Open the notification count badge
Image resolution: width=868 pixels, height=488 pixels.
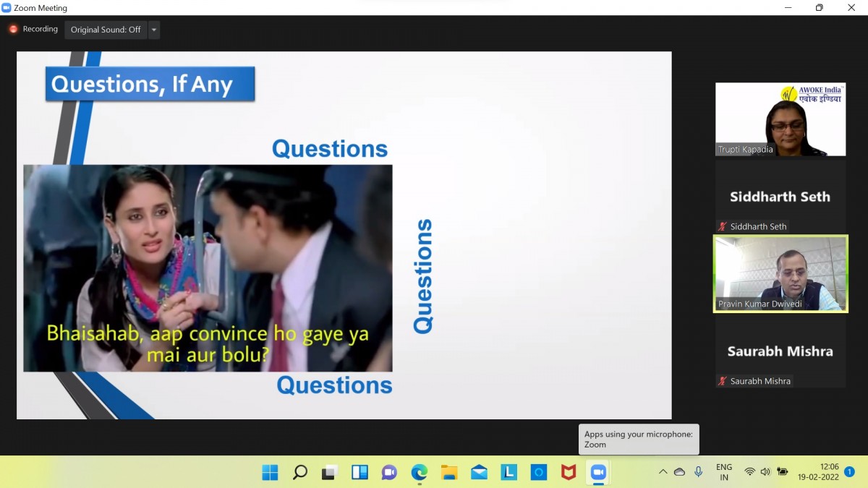tap(850, 472)
